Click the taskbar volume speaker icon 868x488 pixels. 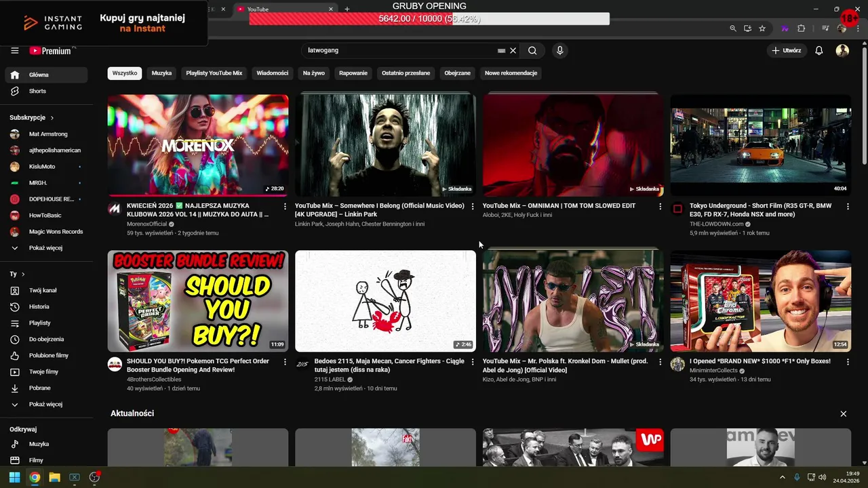tap(822, 477)
